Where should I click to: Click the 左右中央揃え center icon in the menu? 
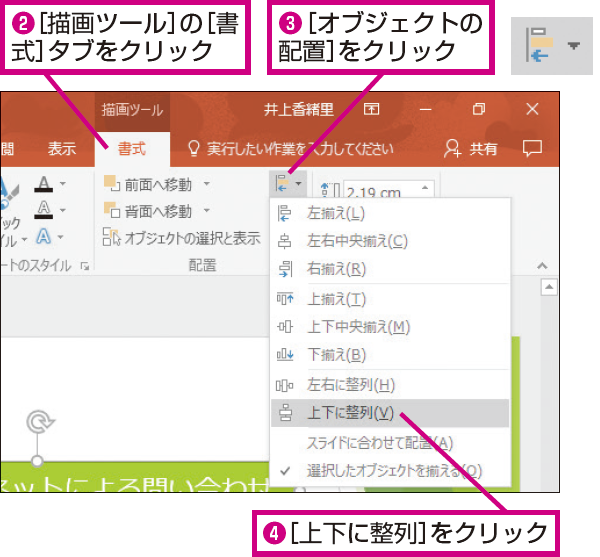pos(284,241)
